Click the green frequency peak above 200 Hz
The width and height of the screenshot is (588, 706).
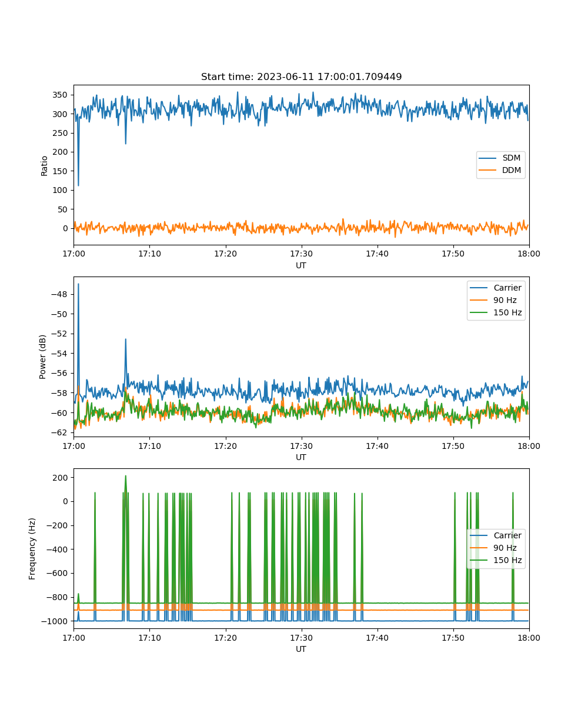[x=125, y=477]
